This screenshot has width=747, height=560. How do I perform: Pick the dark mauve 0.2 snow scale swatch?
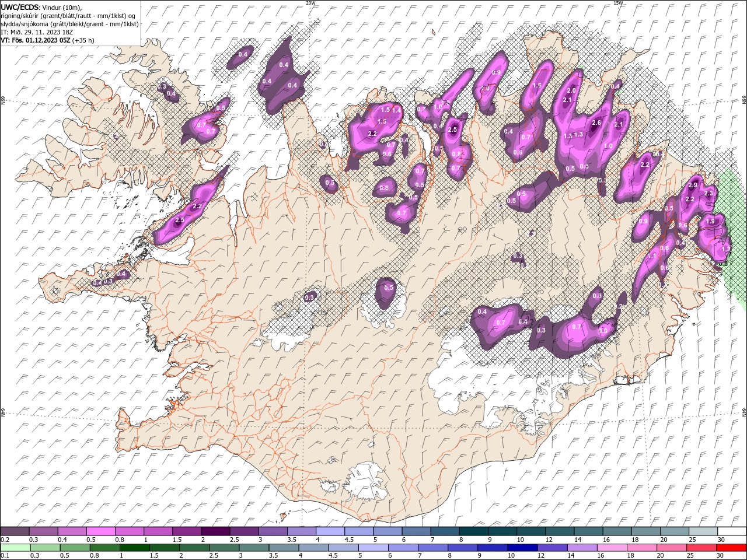pyautogui.click(x=15, y=531)
